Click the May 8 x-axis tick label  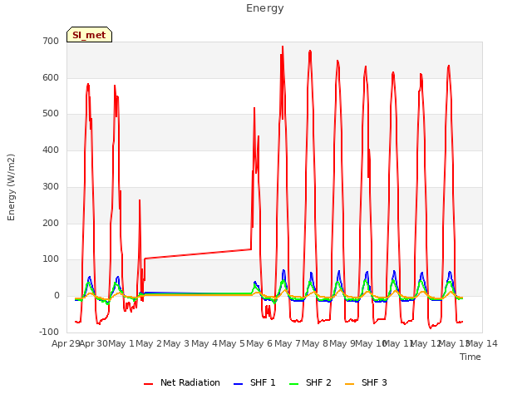(x=315, y=343)
